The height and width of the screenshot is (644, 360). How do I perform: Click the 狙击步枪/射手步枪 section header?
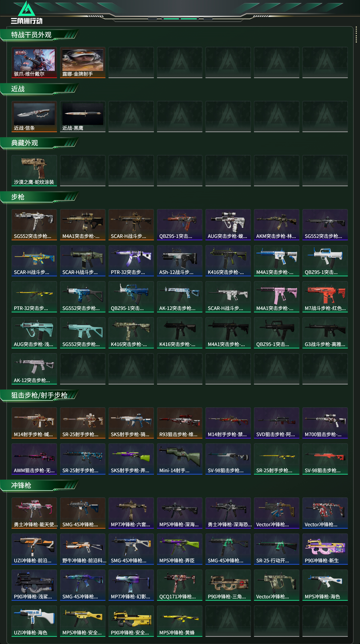coord(39,395)
